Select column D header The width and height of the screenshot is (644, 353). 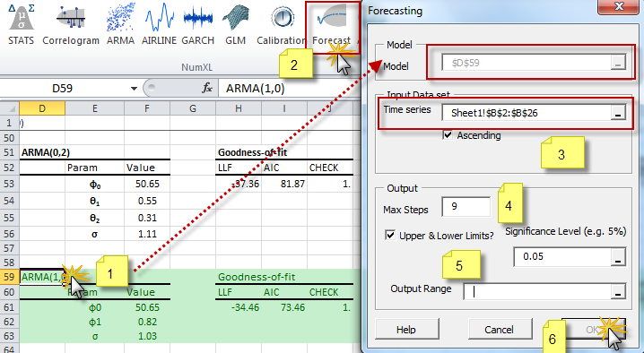pyautogui.click(x=42, y=108)
